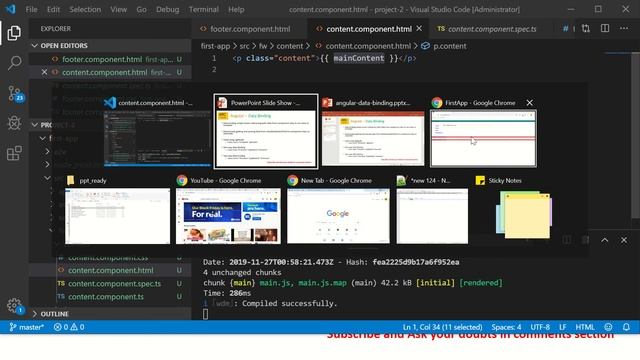
Task: Expand the Outline section
Action: (x=34, y=314)
